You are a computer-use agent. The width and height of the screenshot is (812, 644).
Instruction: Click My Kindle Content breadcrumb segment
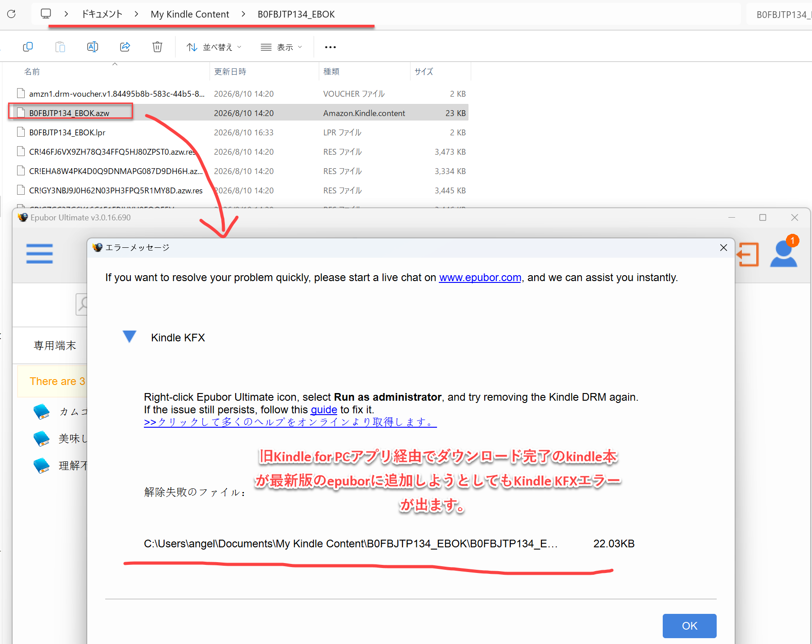point(190,14)
